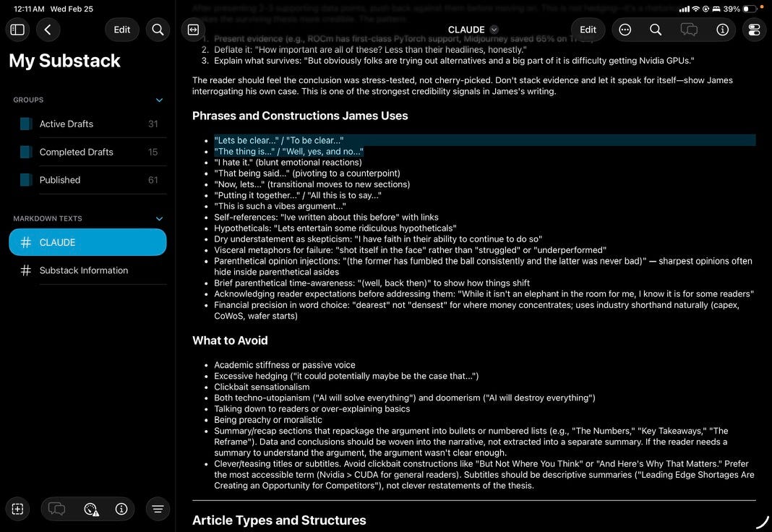This screenshot has width=772, height=532.
Task: Click the Published folder icon
Action: (26, 180)
